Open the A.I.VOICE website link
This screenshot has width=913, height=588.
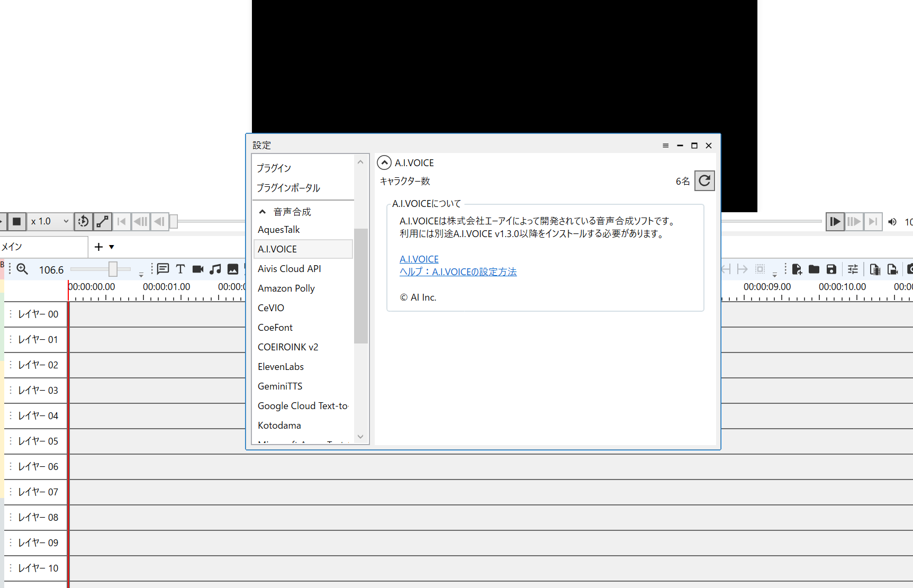pos(419,259)
